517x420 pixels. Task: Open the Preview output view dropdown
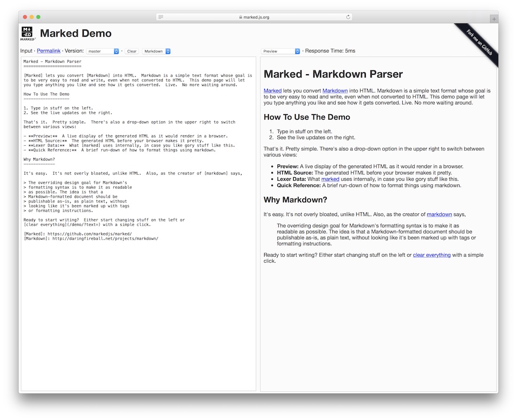(281, 51)
